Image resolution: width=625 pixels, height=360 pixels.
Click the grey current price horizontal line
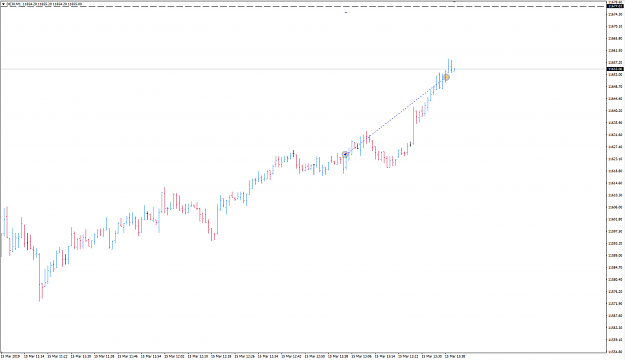pyautogui.click(x=303, y=69)
